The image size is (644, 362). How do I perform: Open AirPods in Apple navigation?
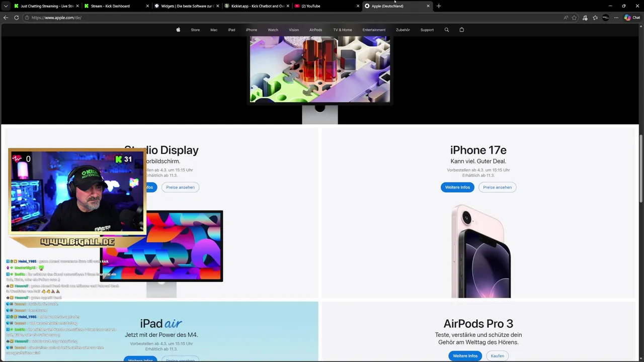[x=316, y=30]
